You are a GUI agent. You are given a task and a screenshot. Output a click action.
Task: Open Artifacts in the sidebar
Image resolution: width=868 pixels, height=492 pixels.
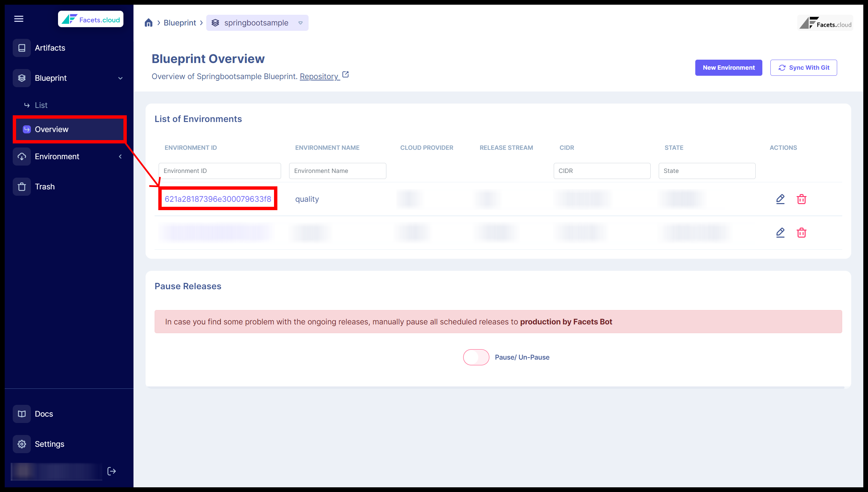coord(50,48)
